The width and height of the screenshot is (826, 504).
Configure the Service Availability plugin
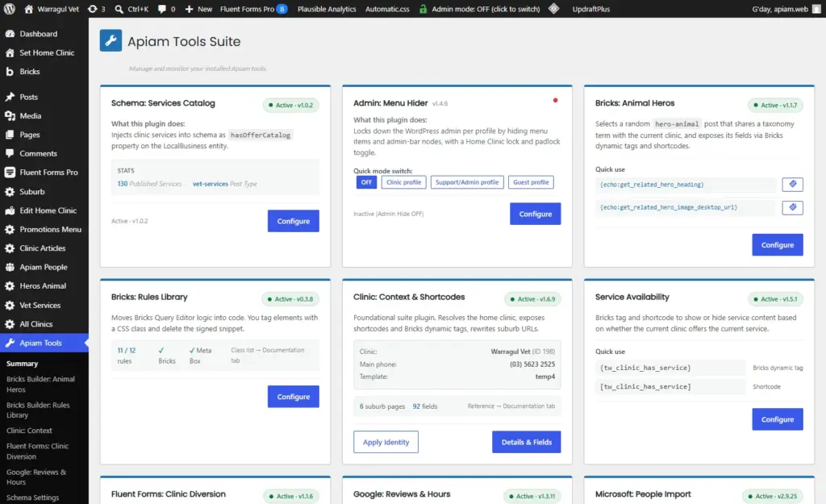pos(777,419)
